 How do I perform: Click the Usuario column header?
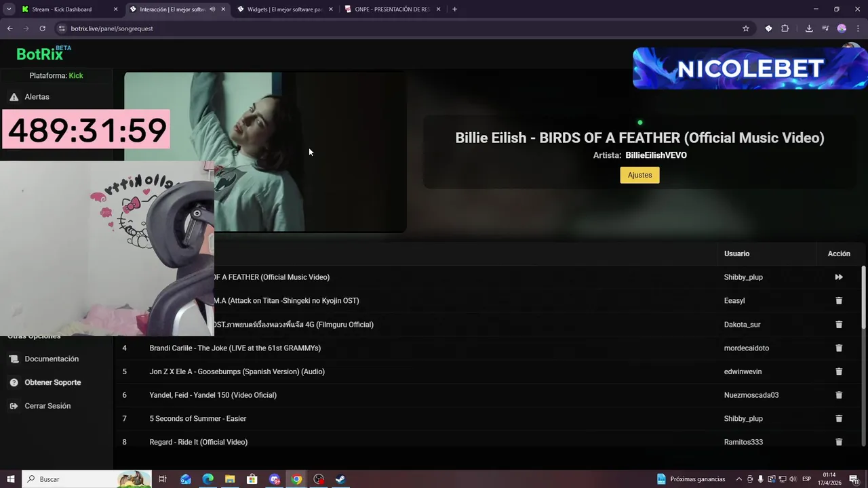(x=736, y=253)
